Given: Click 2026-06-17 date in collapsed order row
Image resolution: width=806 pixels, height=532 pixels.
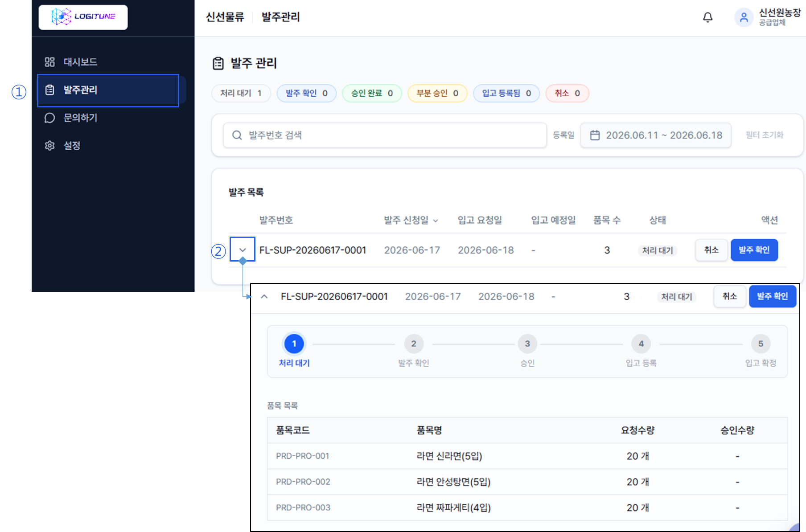Looking at the screenshot, I should pyautogui.click(x=412, y=250).
